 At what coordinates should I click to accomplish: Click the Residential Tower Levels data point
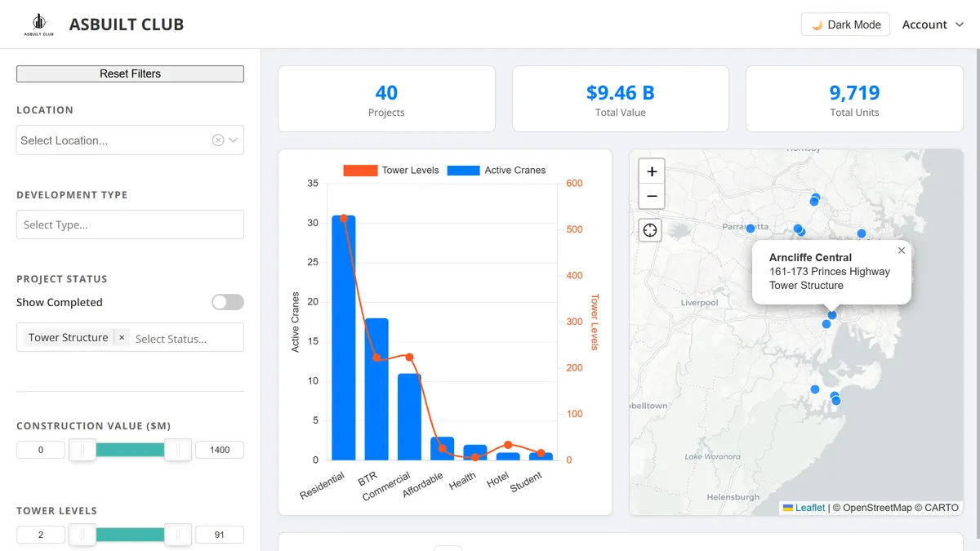(x=344, y=218)
